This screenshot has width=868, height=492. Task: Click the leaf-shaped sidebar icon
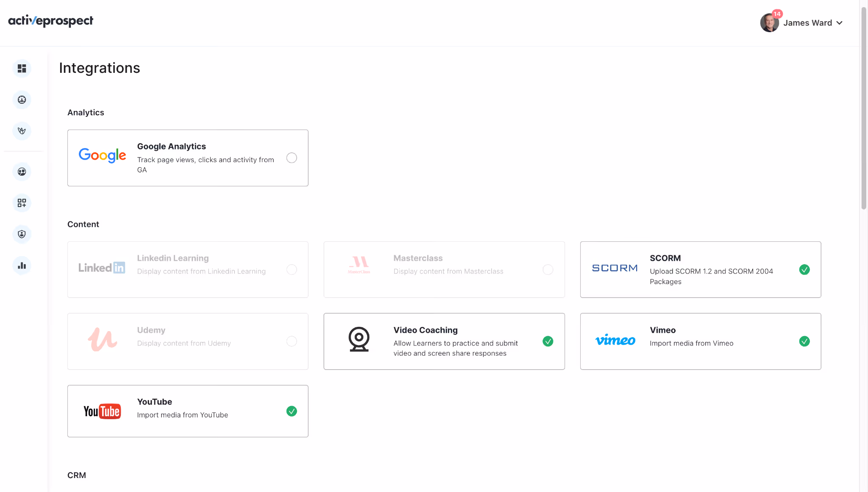[22, 131]
